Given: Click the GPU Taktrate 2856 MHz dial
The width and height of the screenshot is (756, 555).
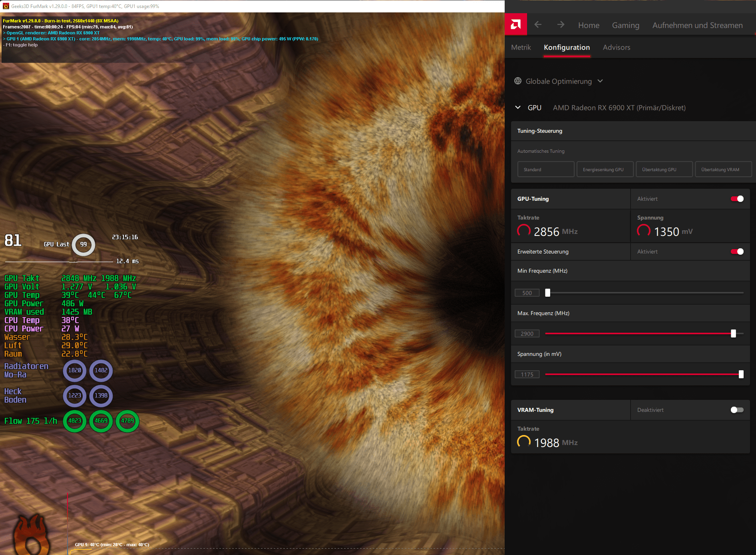Looking at the screenshot, I should pos(524,231).
